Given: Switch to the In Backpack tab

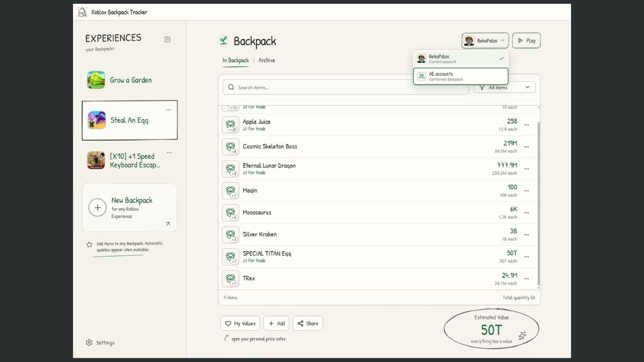Looking at the screenshot, I should click(236, 61).
